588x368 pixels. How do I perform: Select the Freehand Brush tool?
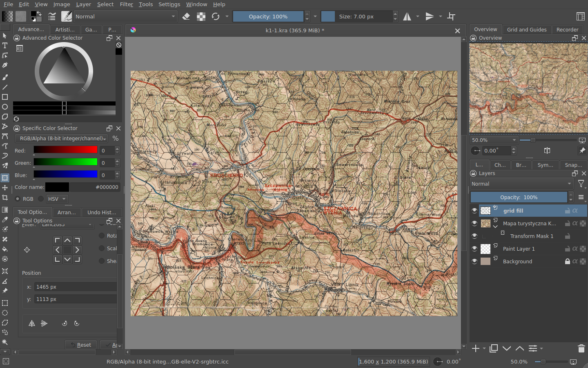point(5,77)
